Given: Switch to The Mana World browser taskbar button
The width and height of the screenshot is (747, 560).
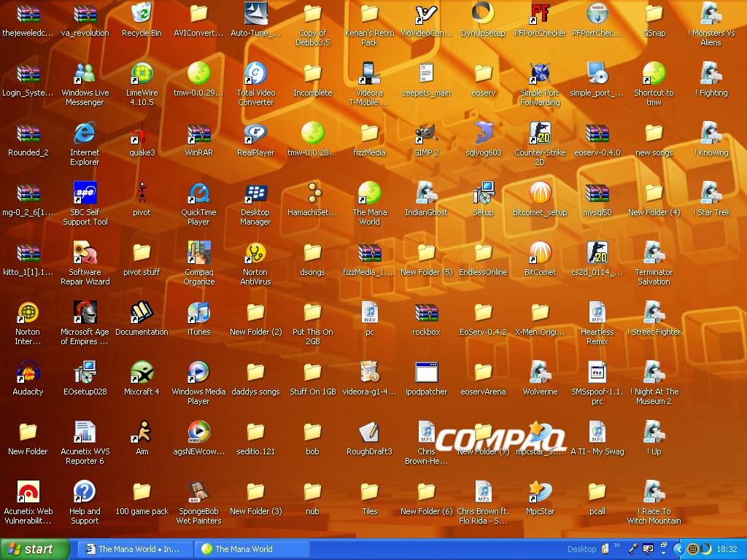Looking at the screenshot, I should coord(134,549).
